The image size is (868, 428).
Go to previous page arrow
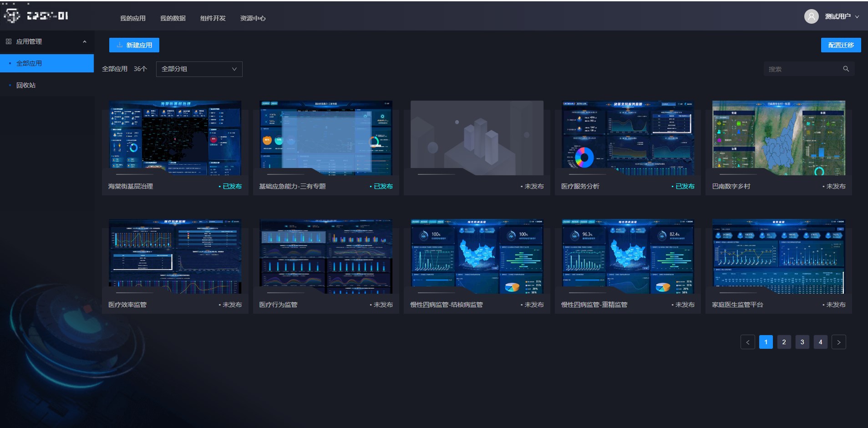747,342
